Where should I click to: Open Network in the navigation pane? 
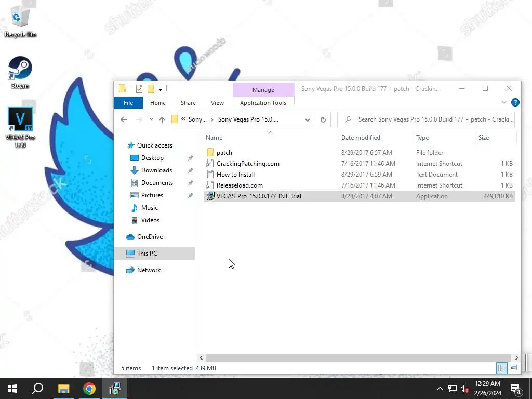tap(149, 270)
